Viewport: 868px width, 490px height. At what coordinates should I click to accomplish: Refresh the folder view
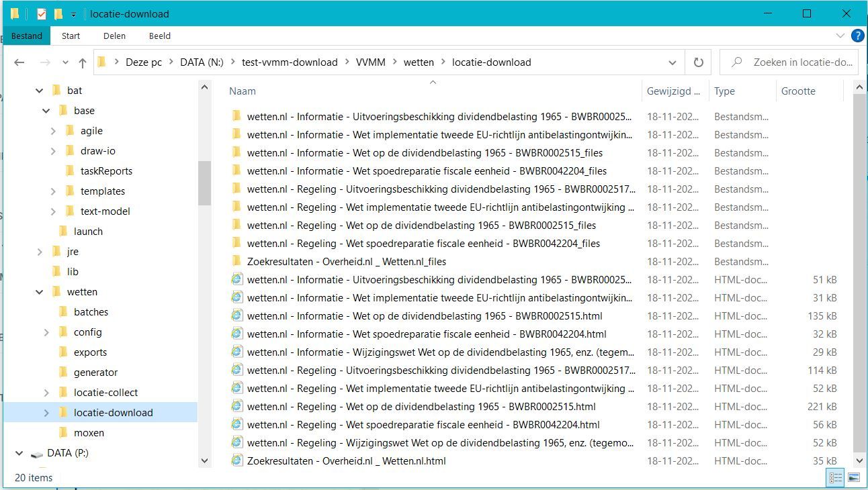tap(699, 62)
